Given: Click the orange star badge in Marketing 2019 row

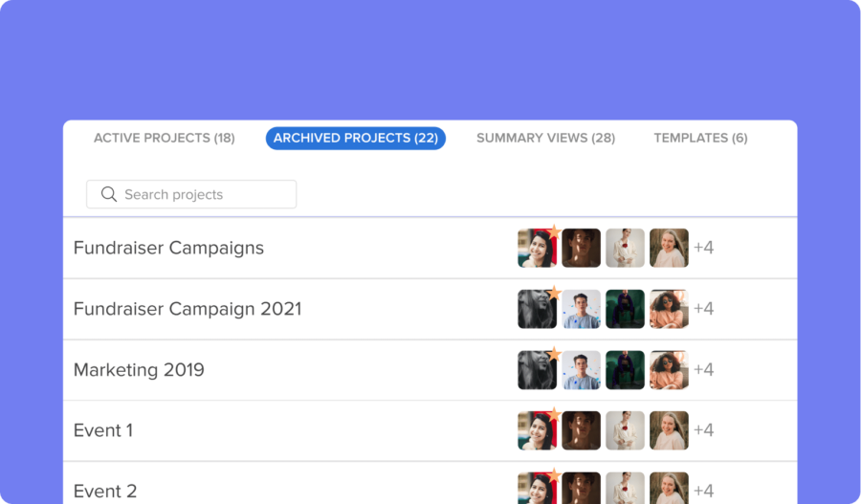Looking at the screenshot, I should tap(553, 355).
